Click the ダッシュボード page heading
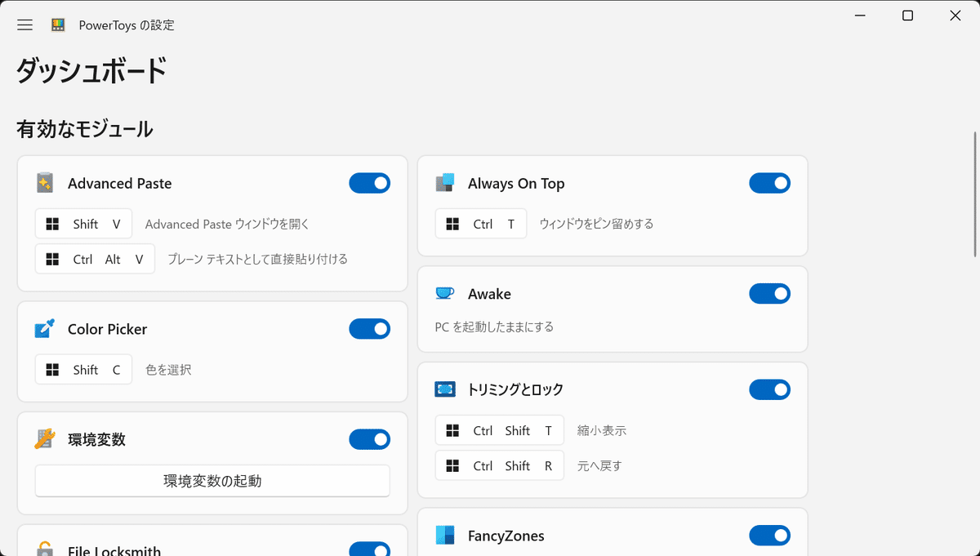980x556 pixels. click(91, 71)
